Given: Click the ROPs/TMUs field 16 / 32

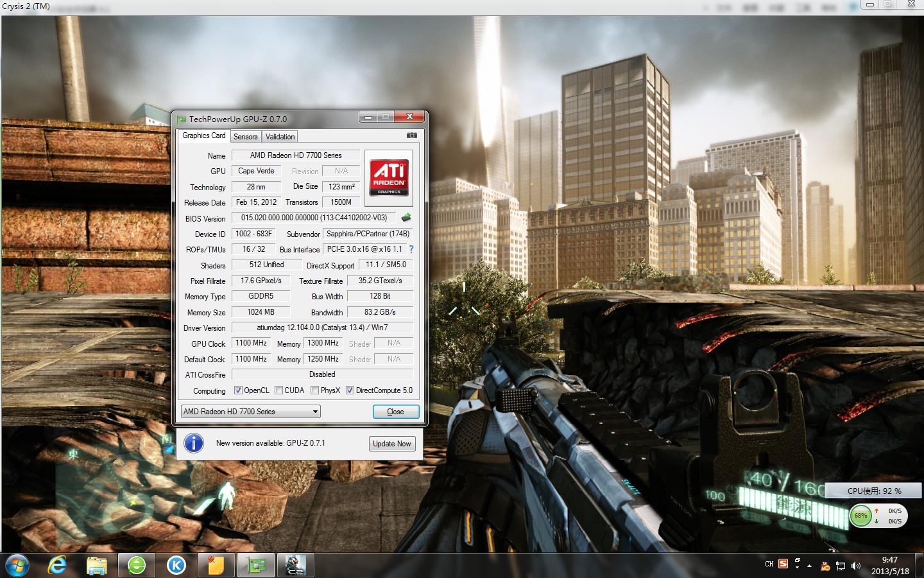Looking at the screenshot, I should (253, 249).
